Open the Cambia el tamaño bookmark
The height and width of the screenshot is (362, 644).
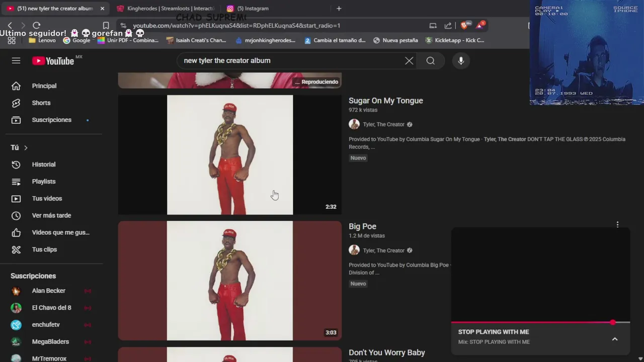335,40
